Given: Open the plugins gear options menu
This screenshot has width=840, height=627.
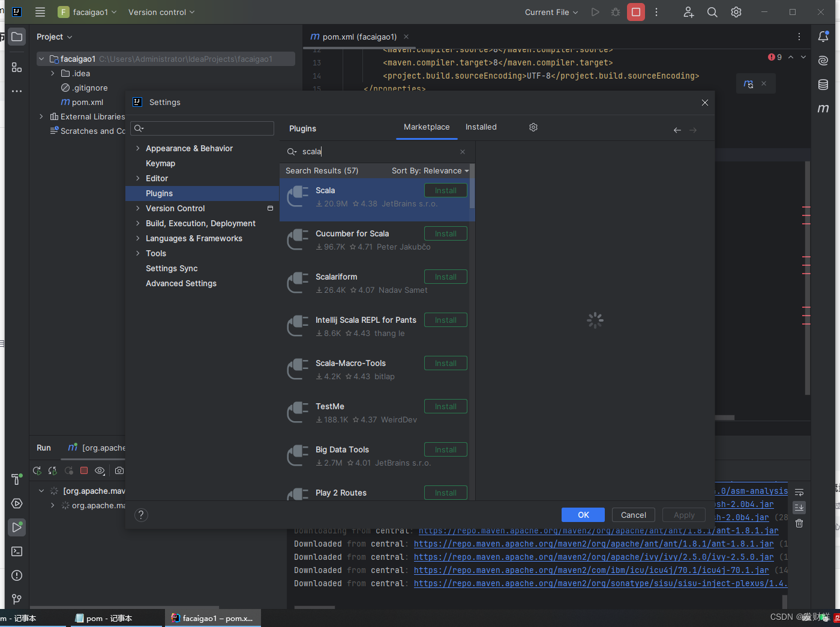Looking at the screenshot, I should [533, 127].
